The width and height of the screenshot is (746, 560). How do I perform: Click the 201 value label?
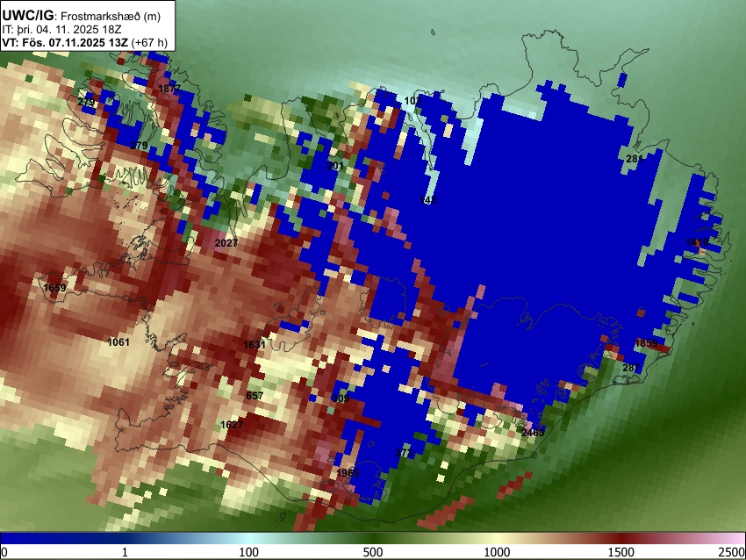tap(335, 166)
